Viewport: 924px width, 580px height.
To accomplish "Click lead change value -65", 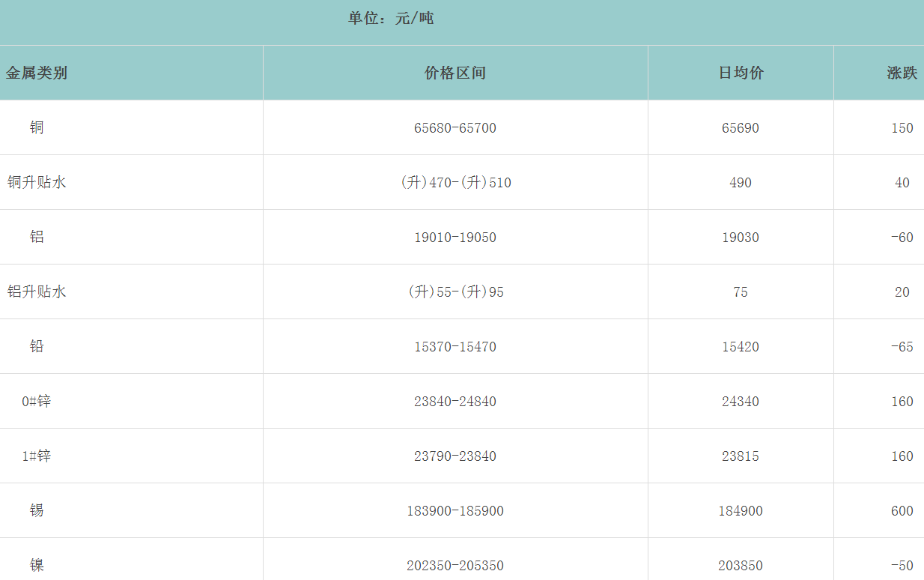I will 902,347.
